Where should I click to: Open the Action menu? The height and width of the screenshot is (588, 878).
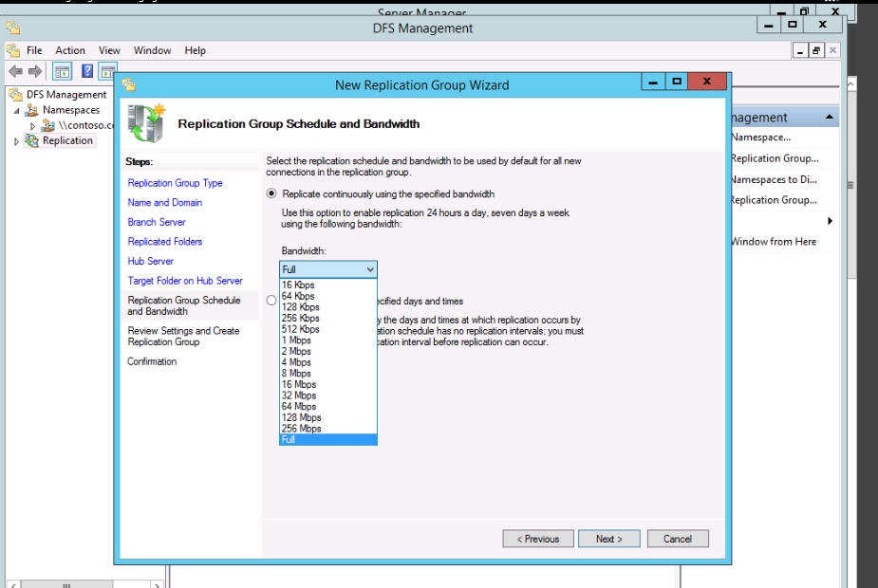point(69,50)
